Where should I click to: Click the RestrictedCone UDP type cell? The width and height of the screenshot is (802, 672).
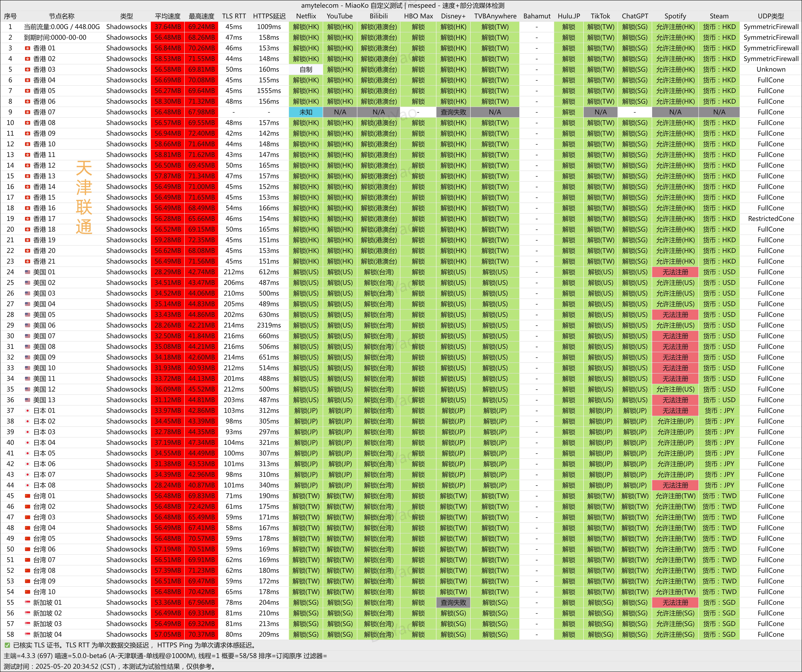(771, 219)
